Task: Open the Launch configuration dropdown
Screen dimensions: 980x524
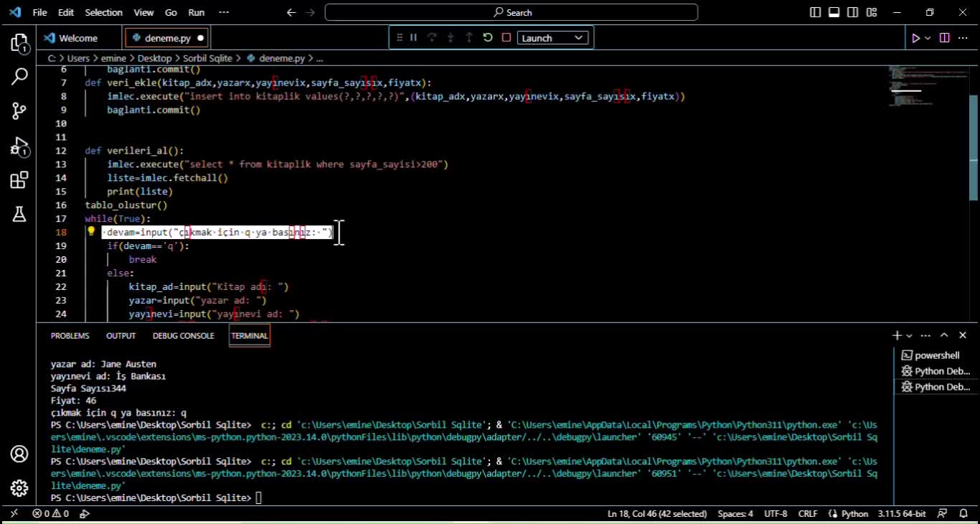Action: 553,38
